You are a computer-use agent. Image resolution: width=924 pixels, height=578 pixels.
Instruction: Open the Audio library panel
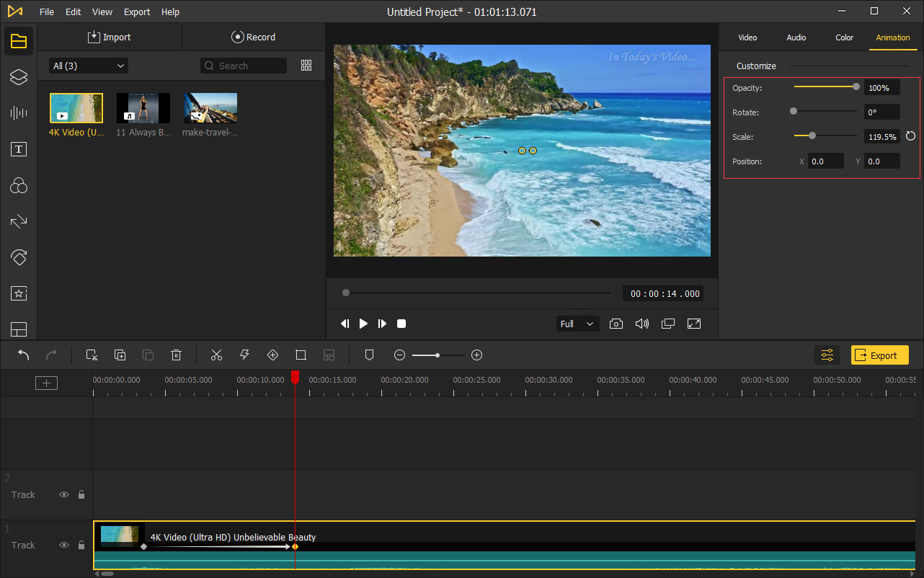(18, 112)
